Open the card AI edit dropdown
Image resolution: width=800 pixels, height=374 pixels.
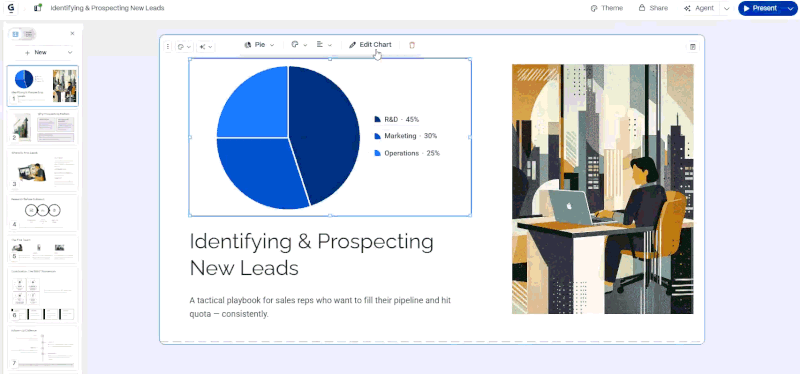point(206,46)
